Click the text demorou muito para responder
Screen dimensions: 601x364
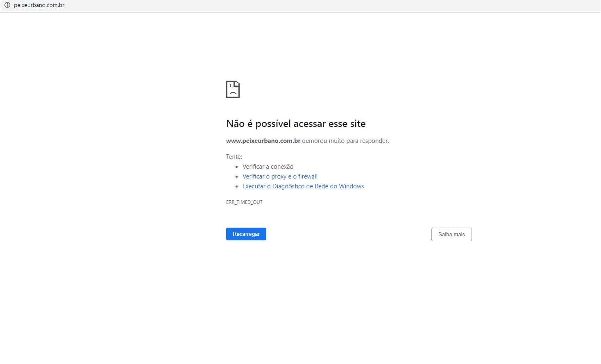(x=345, y=141)
